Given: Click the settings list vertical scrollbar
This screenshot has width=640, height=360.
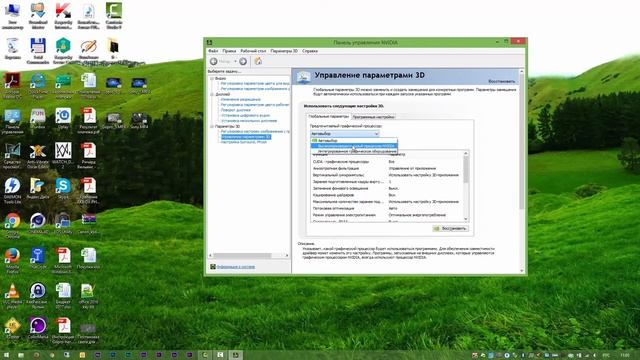Looking at the screenshot, I should click(x=466, y=186).
